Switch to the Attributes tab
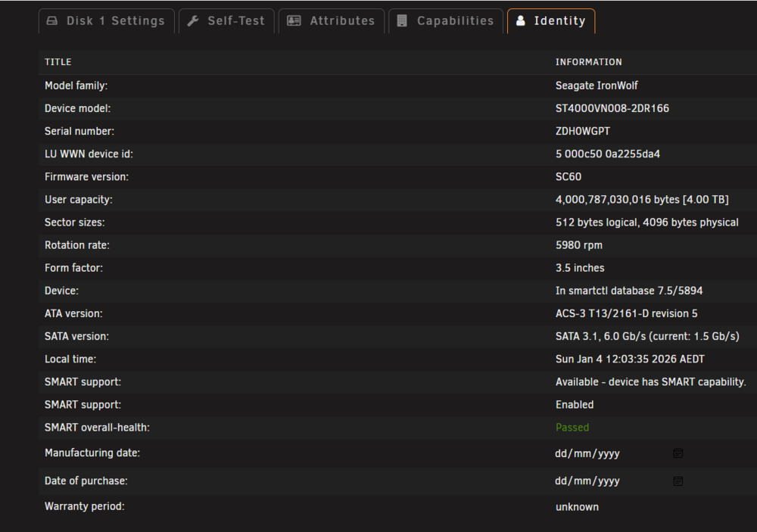This screenshot has width=757, height=532. pyautogui.click(x=332, y=21)
